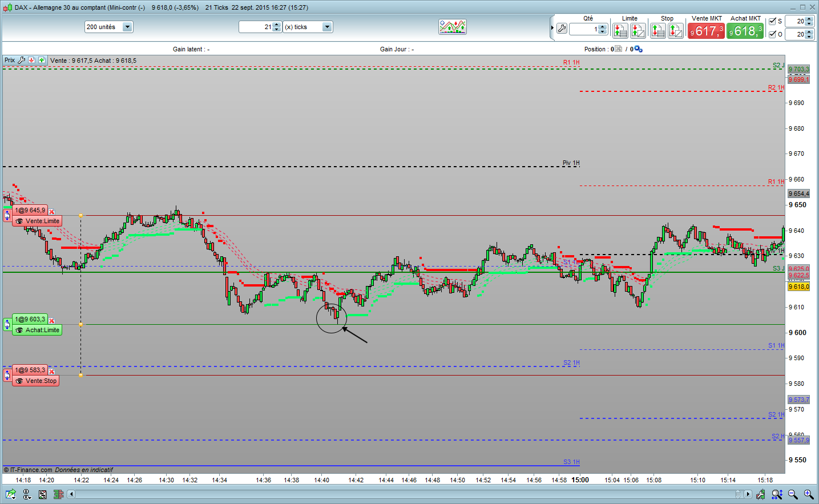Open trading settings wrench next to Qté

click(x=562, y=29)
